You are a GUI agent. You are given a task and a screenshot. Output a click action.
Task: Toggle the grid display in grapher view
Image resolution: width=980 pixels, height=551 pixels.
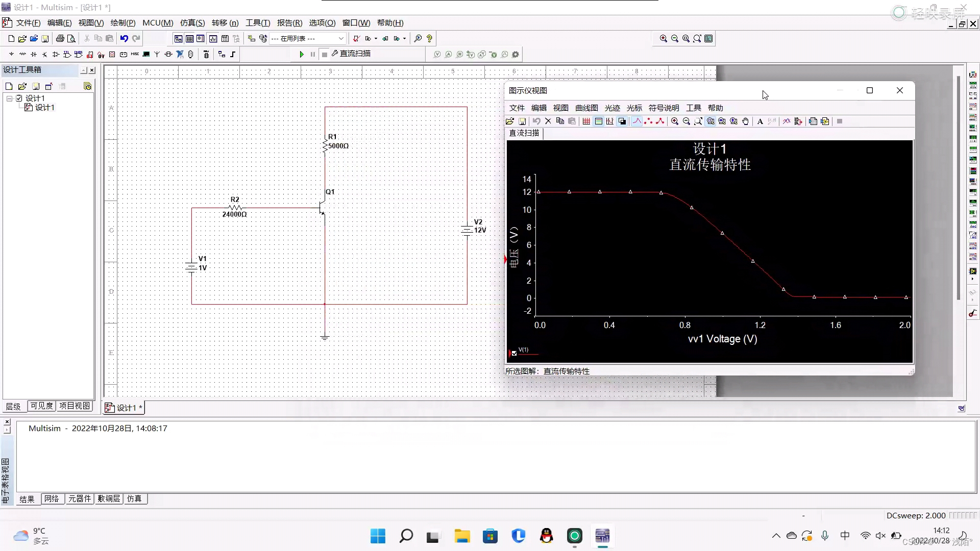tap(586, 121)
